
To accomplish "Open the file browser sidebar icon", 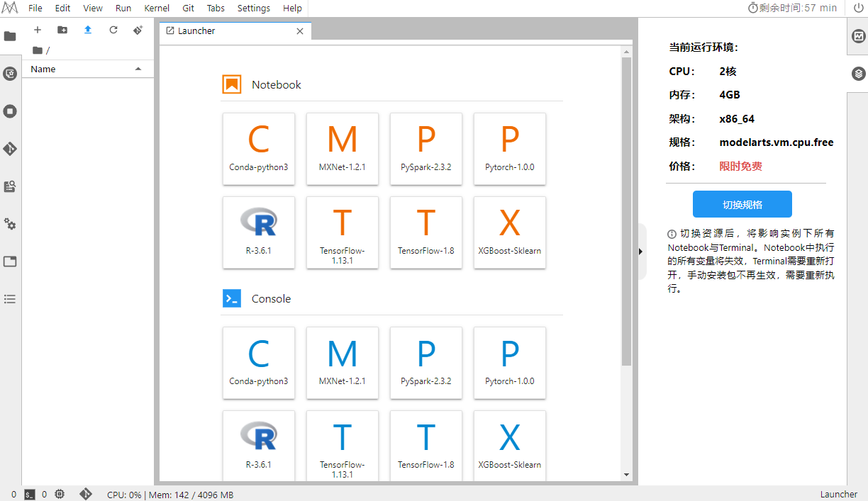I will coord(10,36).
